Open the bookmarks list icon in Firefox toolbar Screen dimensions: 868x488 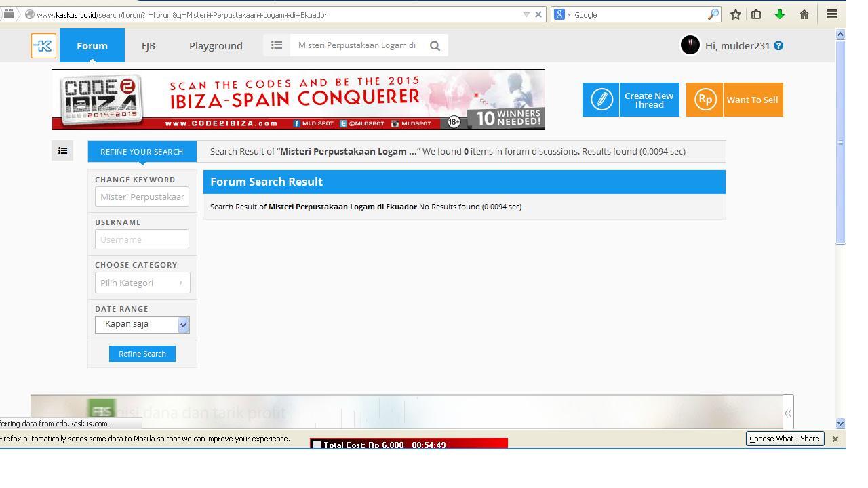(x=756, y=14)
